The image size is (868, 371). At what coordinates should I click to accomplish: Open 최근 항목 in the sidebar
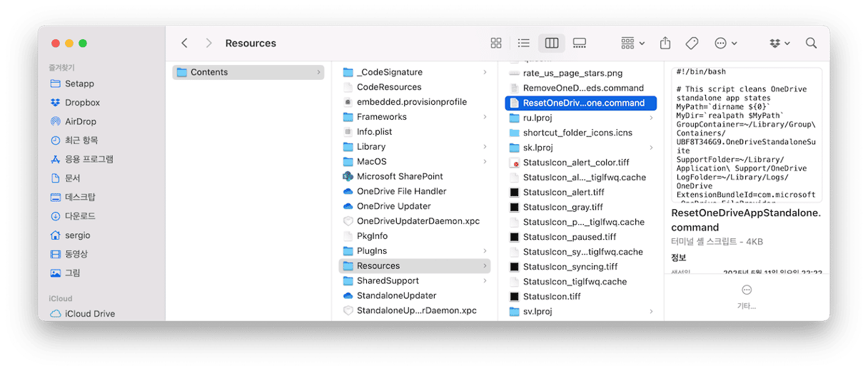[81, 140]
